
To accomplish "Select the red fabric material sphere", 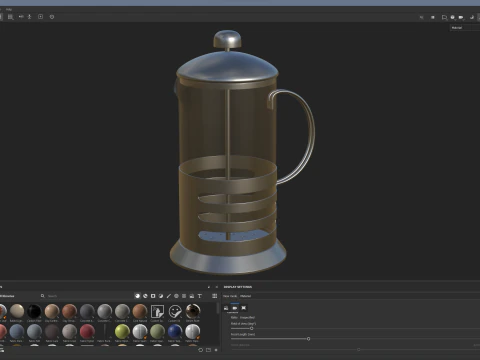I will click(87, 332).
